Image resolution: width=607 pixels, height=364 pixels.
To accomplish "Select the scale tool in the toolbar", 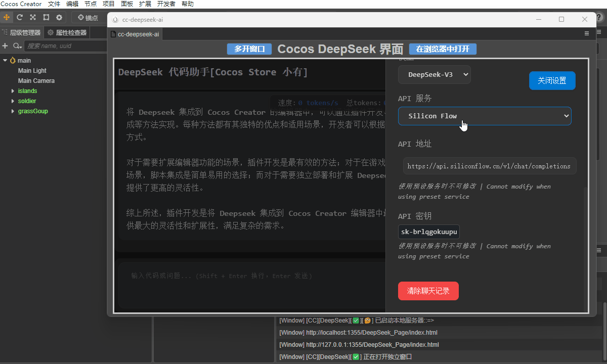I will pos(33,17).
